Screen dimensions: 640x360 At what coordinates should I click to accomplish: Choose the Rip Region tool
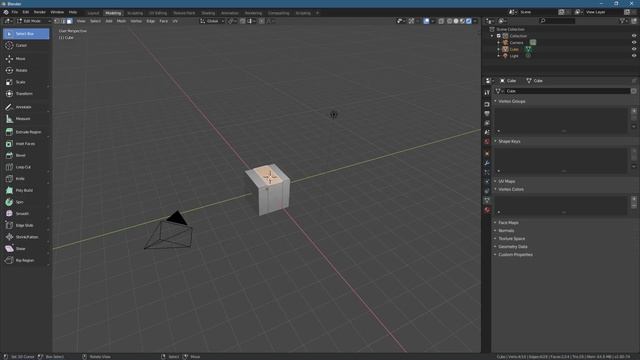click(x=26, y=260)
